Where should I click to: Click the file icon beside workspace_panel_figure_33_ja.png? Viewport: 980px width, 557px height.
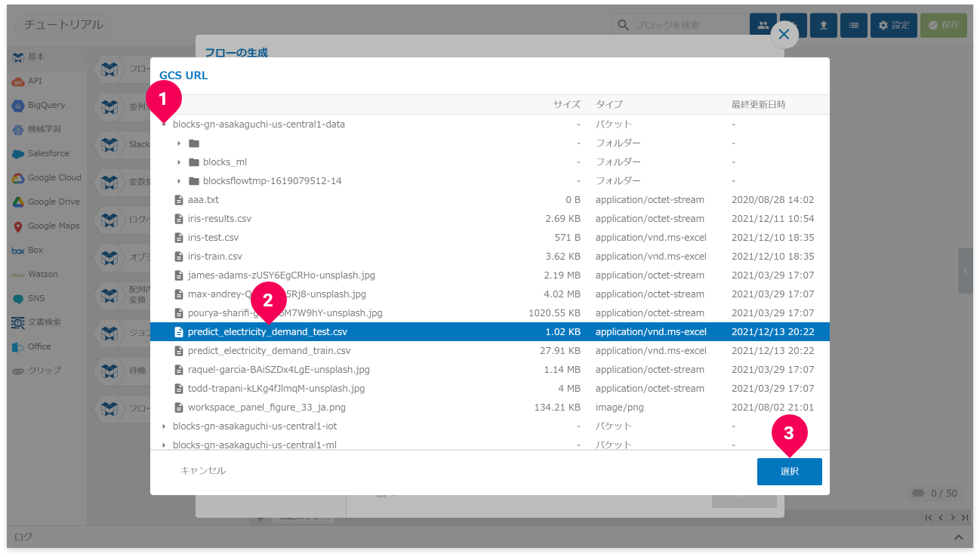(179, 408)
